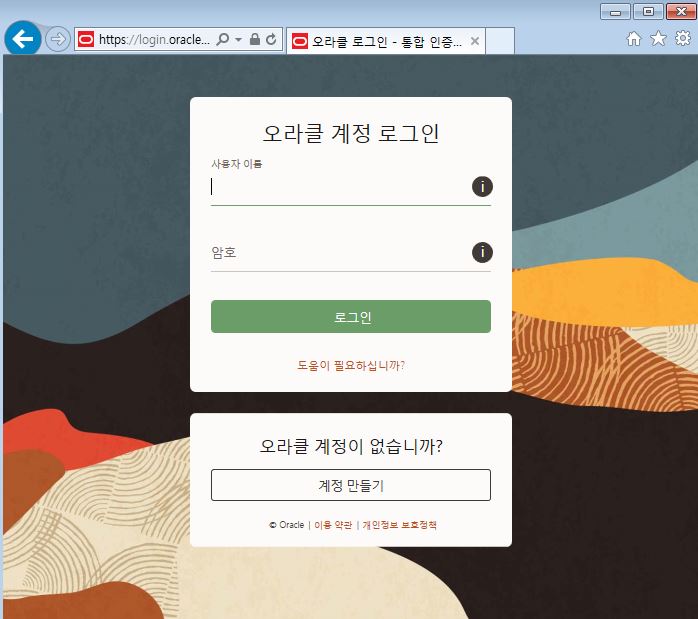Open the 이용 약관 link
698x619 pixels.
pos(333,525)
